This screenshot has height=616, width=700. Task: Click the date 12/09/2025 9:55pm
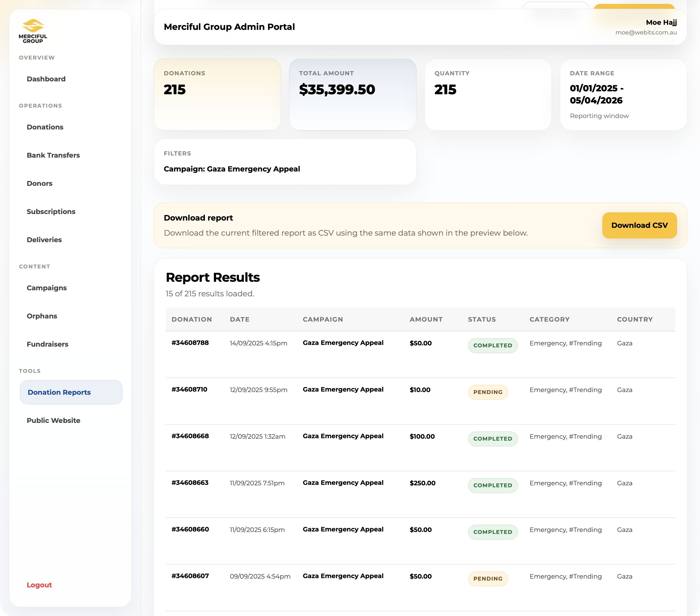coord(259,390)
